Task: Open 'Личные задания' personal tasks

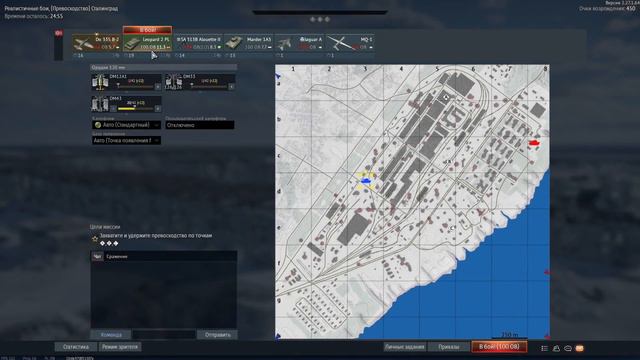Action: 404,347
